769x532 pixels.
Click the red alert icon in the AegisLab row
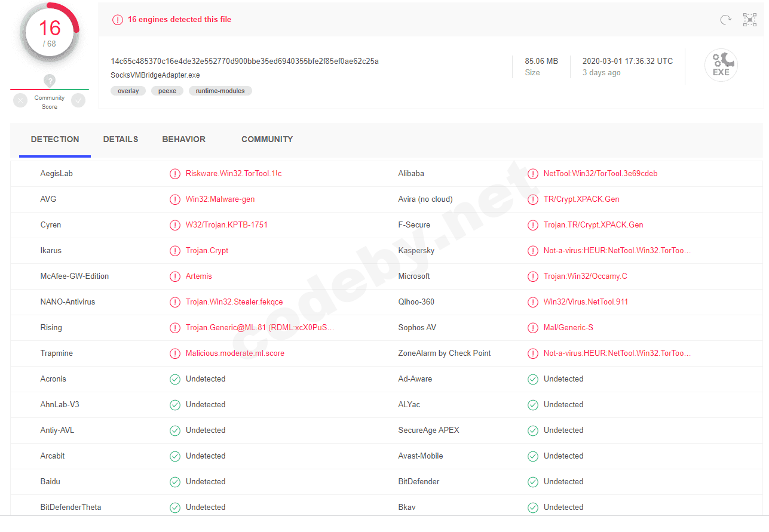click(175, 174)
